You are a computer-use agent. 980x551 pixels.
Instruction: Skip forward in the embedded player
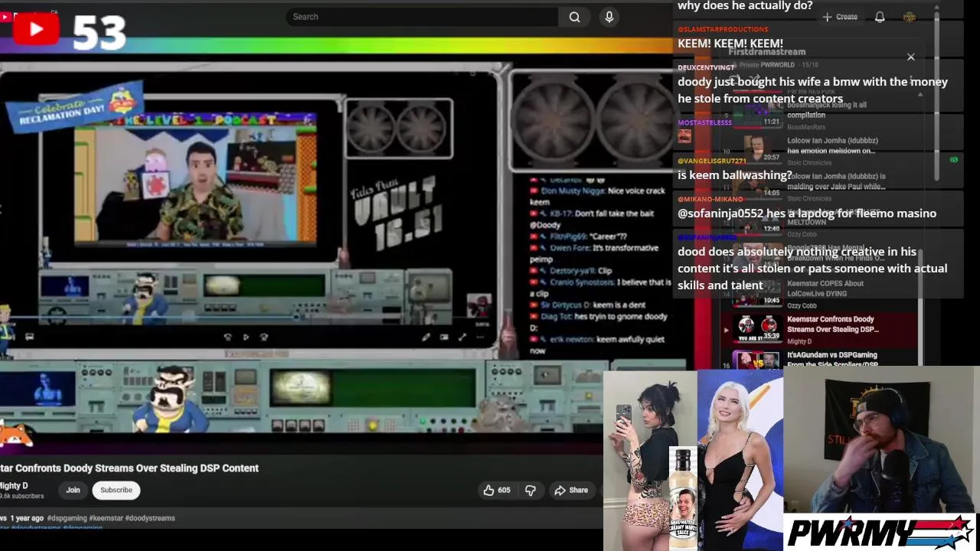264,337
